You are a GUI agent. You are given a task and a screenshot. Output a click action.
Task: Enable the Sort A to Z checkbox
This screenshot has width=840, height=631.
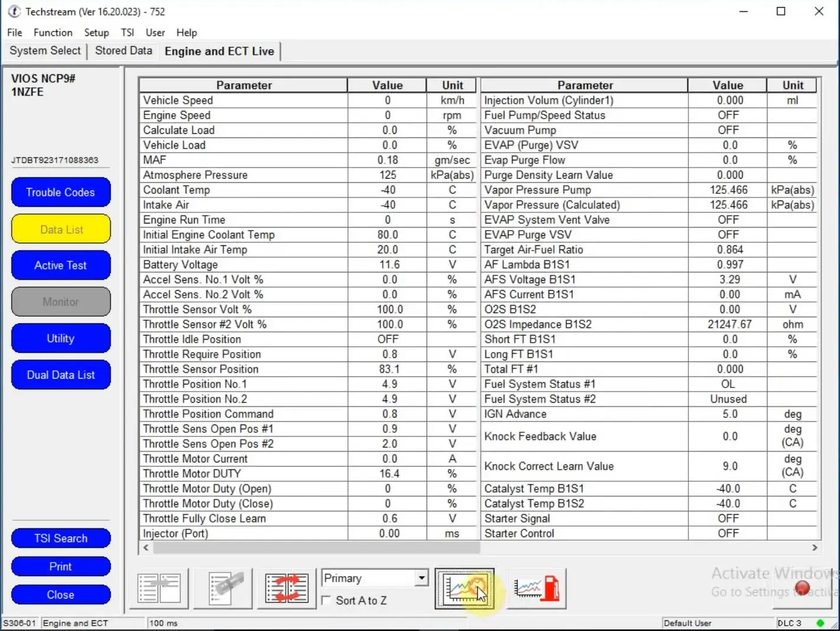click(x=326, y=600)
